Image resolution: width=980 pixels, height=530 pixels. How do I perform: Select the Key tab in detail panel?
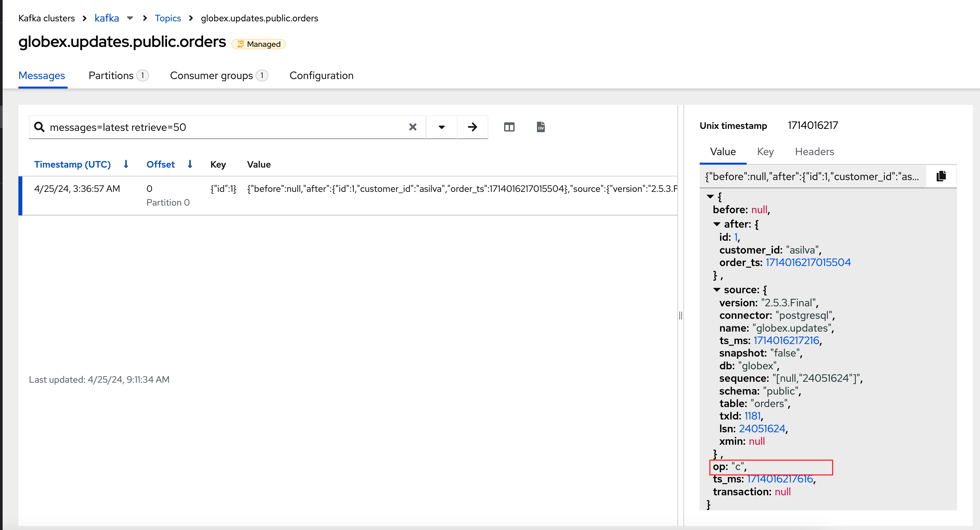tap(765, 152)
